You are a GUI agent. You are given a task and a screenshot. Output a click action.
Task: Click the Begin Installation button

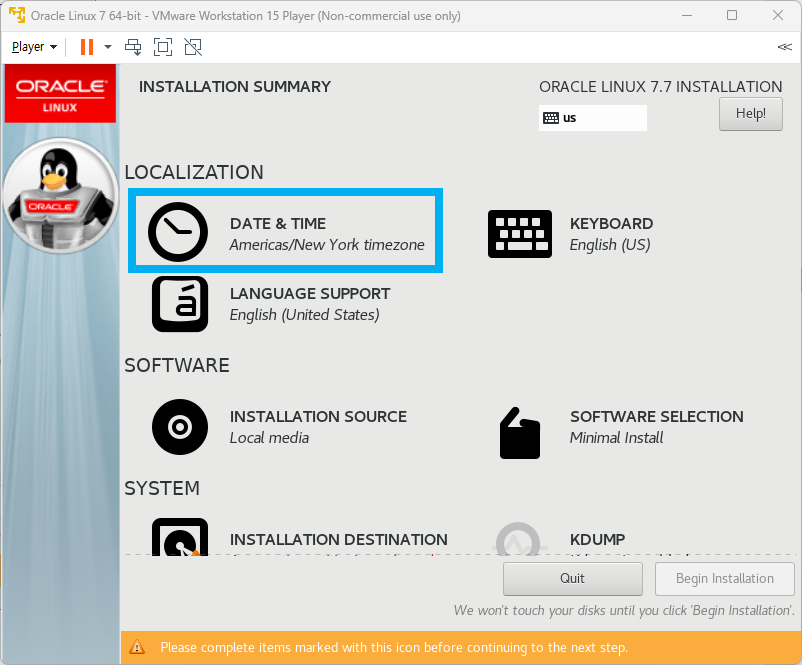(725, 579)
